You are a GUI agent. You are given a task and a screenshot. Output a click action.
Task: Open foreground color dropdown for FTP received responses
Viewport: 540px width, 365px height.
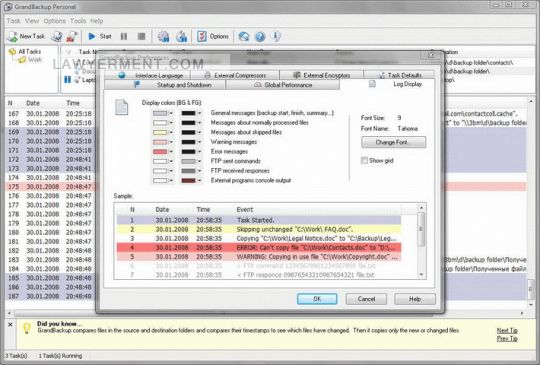(199, 171)
